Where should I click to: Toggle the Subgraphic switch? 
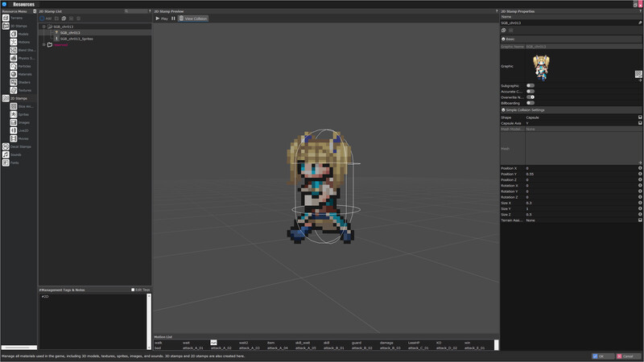point(530,86)
